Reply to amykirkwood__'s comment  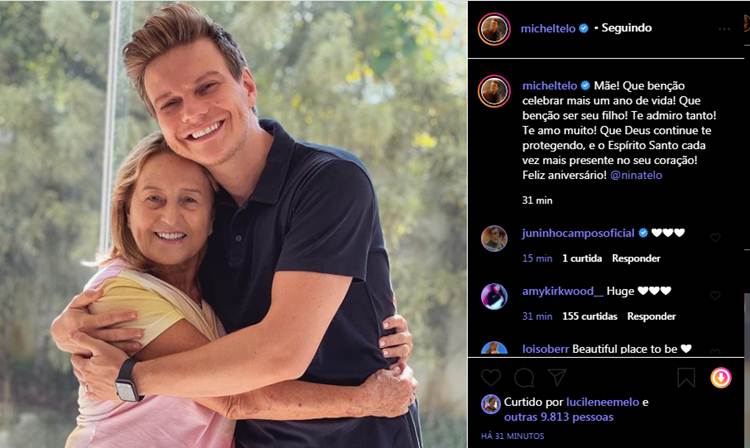pyautogui.click(x=651, y=316)
